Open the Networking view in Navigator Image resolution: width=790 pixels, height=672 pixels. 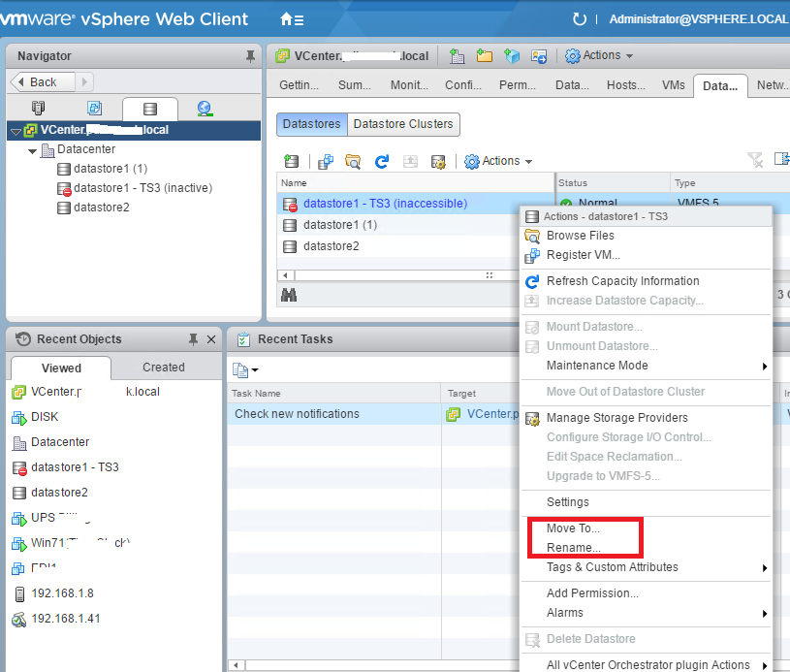point(204,109)
